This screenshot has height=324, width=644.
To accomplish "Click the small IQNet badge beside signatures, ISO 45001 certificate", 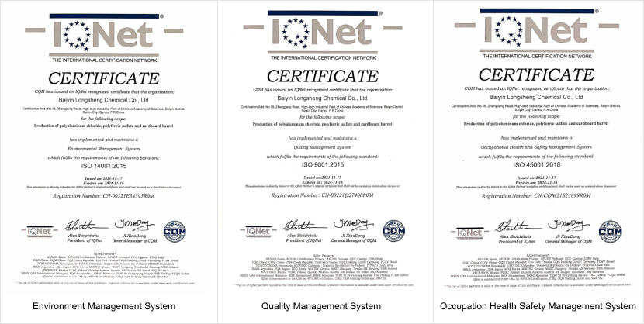I will 469,233.
